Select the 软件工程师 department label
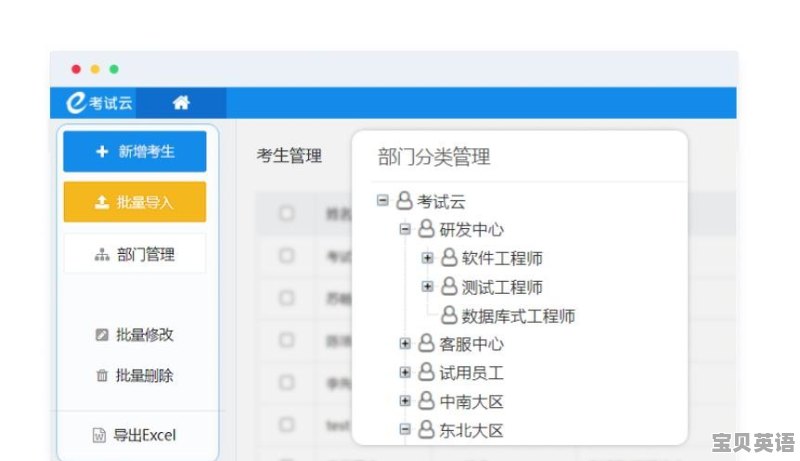 pos(502,259)
